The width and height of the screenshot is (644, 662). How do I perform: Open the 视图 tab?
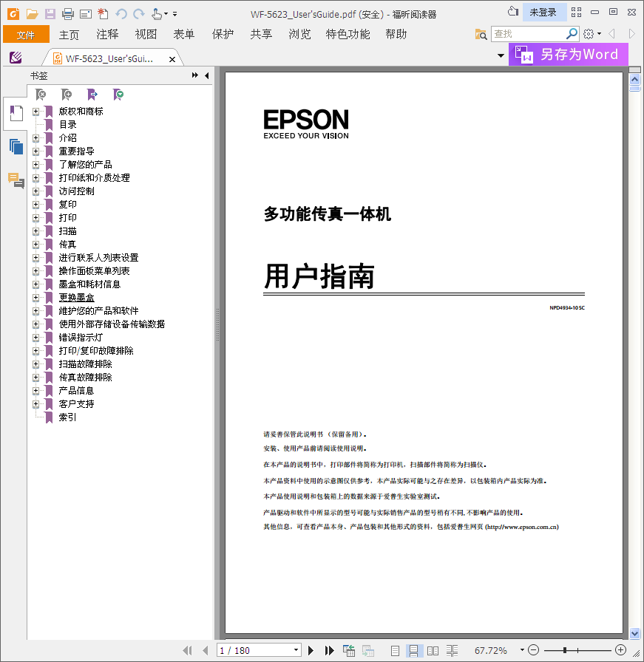pos(146,35)
